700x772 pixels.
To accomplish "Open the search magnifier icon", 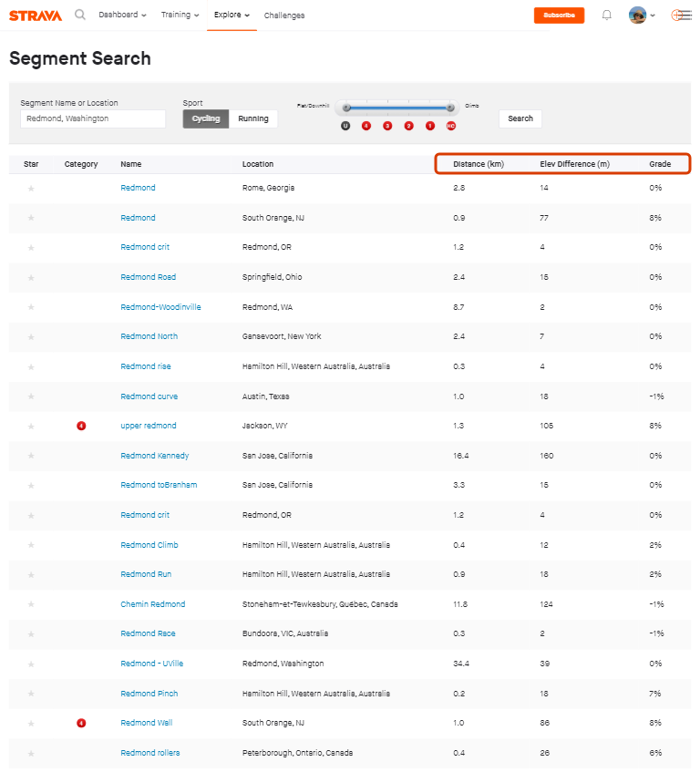I will pos(80,15).
